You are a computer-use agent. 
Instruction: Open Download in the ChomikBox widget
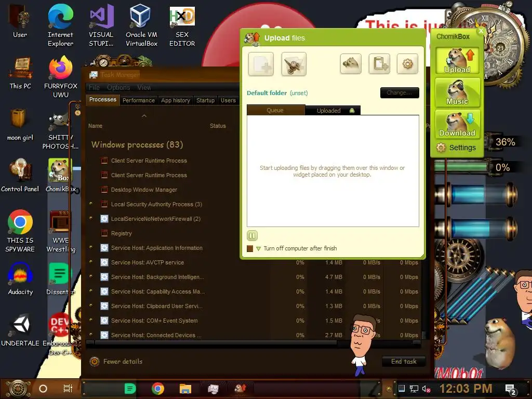point(457,124)
